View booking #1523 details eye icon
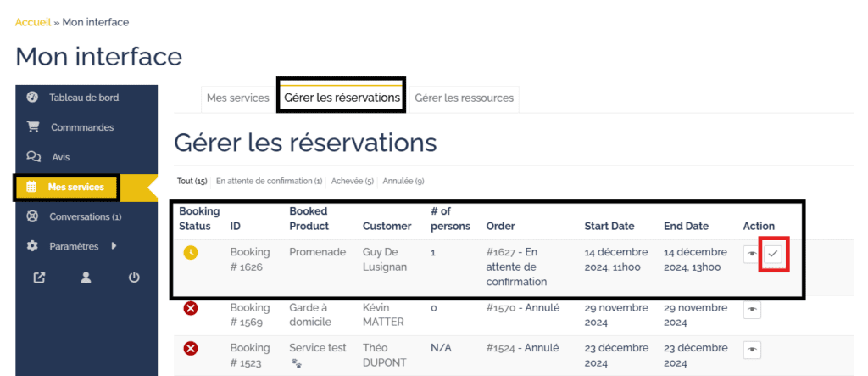 (x=752, y=350)
